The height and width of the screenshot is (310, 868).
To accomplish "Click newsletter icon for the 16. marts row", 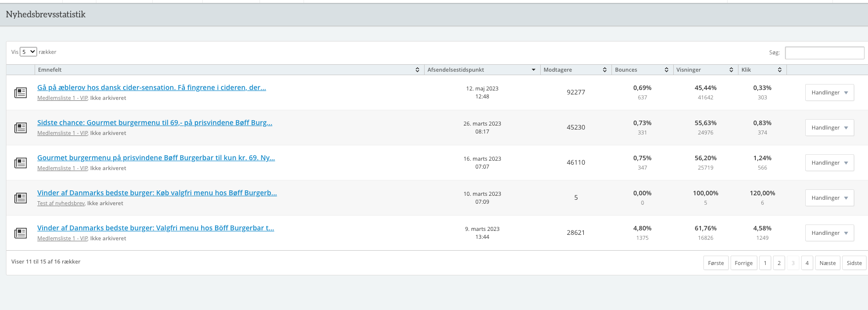I will [20, 163].
